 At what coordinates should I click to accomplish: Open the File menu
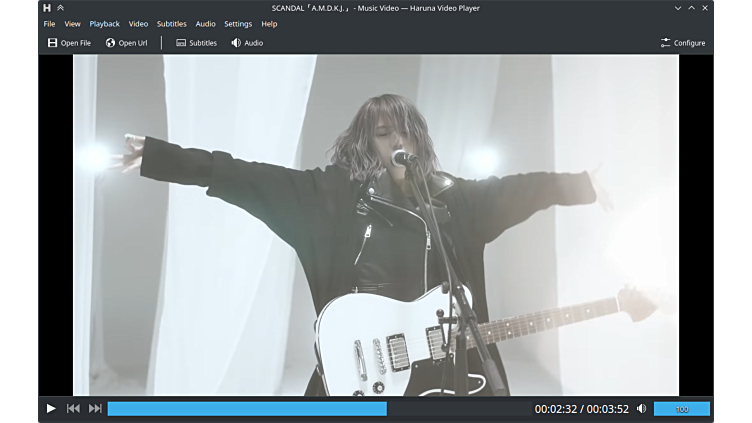(49, 23)
